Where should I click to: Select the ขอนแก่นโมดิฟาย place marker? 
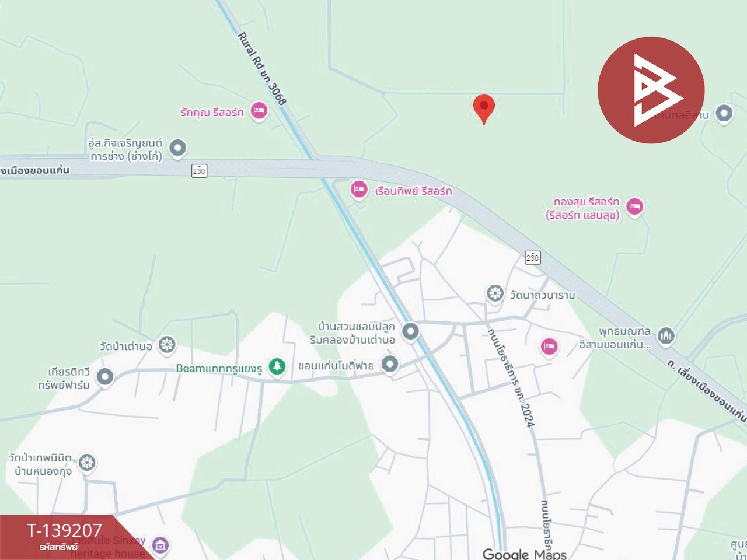coord(390,365)
